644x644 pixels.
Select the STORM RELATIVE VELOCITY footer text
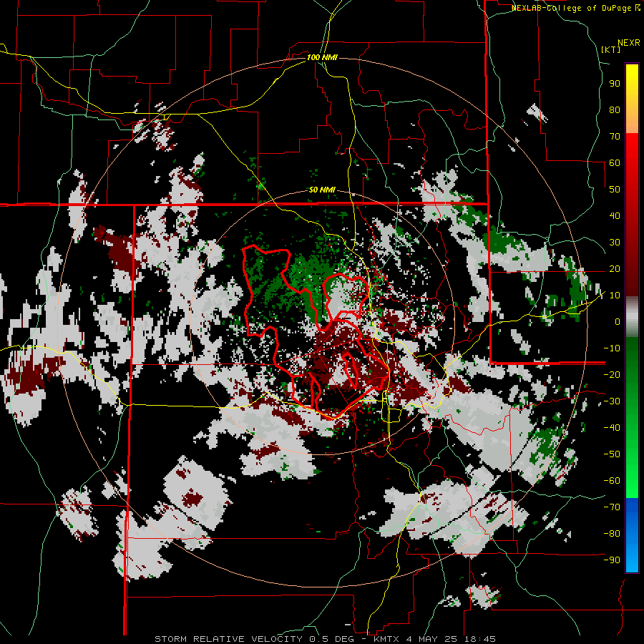(x=228, y=639)
